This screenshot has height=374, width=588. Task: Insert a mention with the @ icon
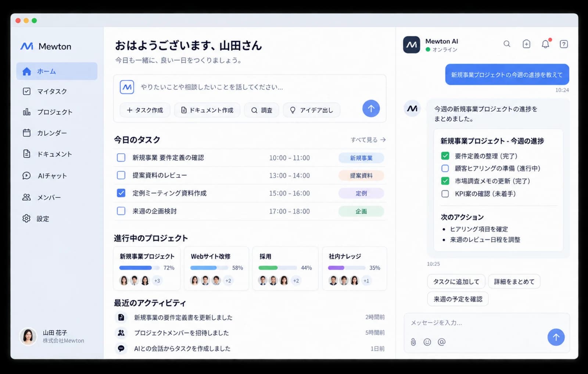(441, 342)
